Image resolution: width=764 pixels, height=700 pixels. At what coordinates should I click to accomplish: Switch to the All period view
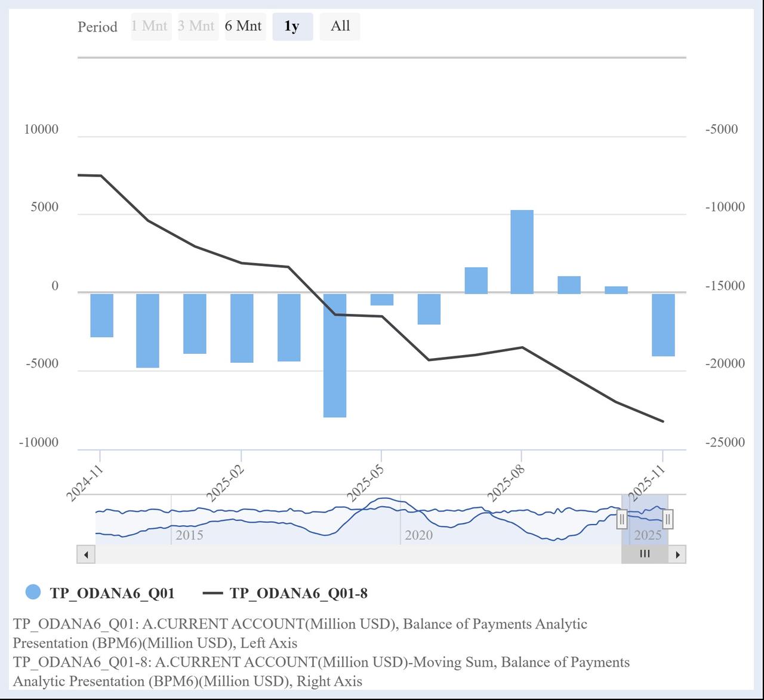pos(340,26)
